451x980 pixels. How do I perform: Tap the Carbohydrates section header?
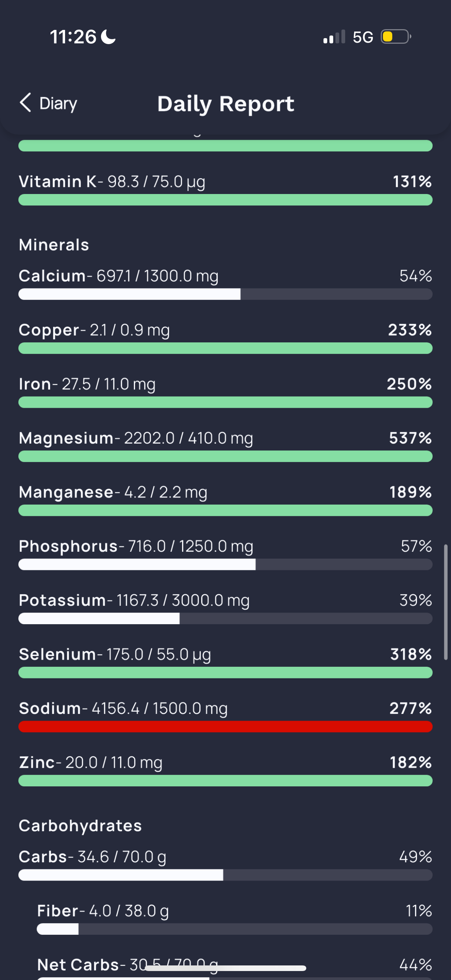(x=80, y=826)
